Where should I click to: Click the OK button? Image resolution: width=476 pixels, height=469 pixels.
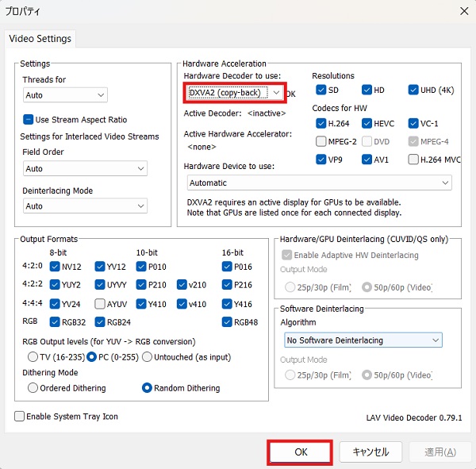[x=301, y=452]
